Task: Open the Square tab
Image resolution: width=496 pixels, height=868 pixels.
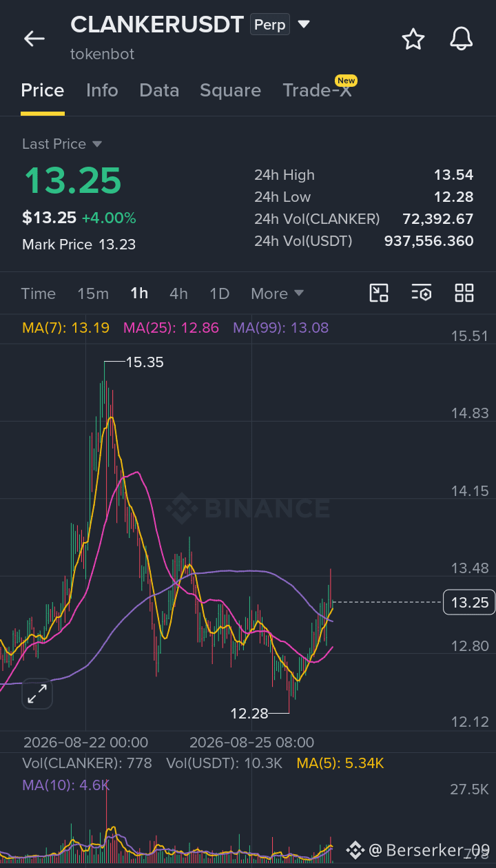Action: (230, 90)
